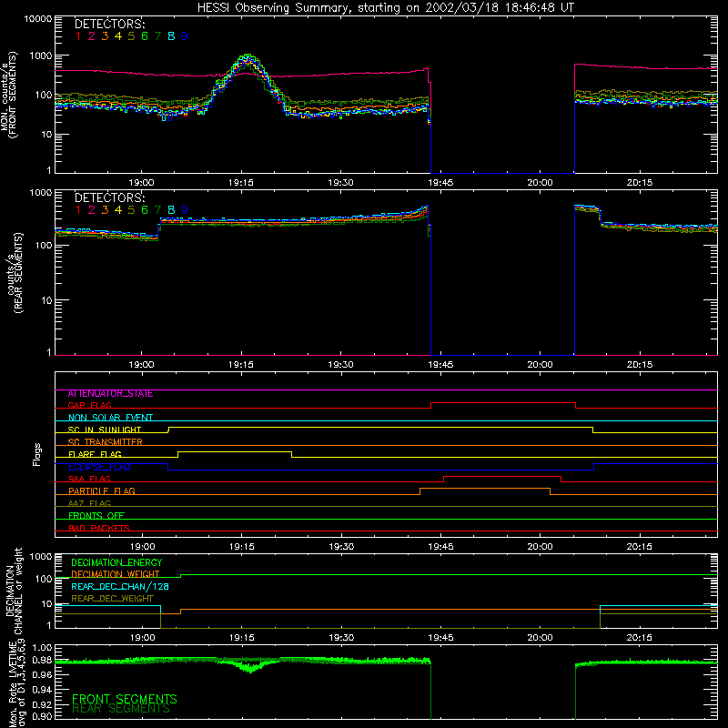Select detector 4 in front segments legend
The height and width of the screenshot is (728, 728).
tap(118, 36)
